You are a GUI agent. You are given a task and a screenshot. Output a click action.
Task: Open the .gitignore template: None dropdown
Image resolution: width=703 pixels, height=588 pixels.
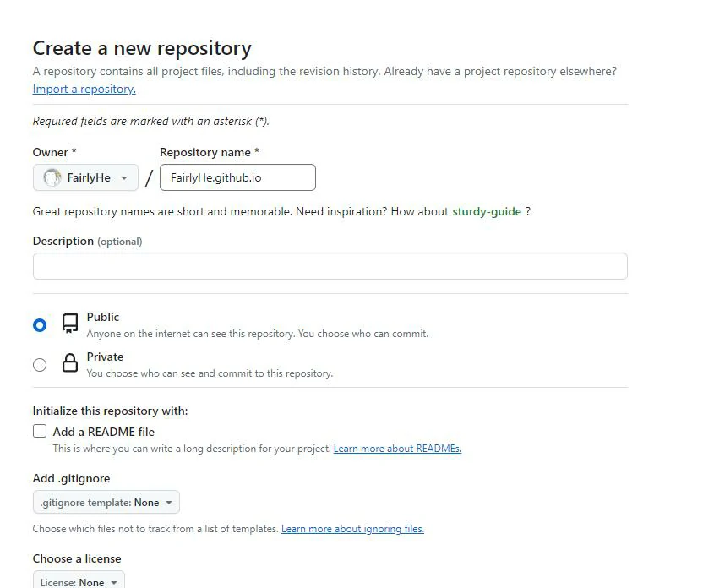click(x=106, y=502)
